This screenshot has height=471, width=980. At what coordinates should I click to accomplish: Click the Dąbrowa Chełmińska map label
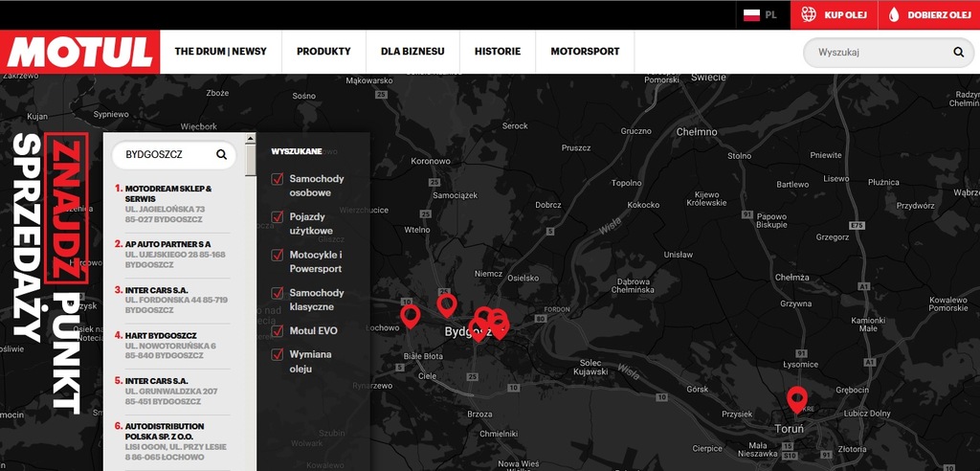[632, 286]
